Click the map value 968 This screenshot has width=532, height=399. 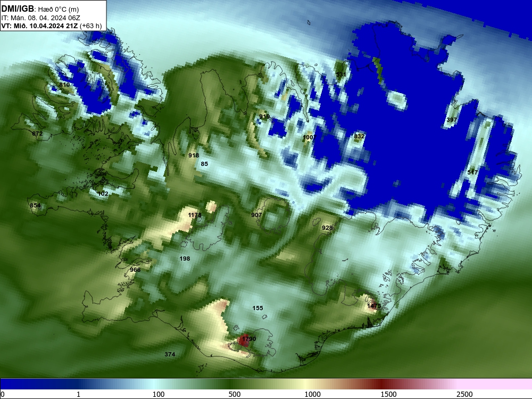click(x=135, y=270)
